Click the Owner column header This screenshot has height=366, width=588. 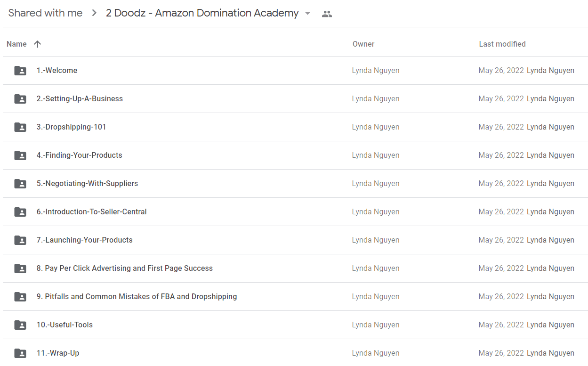coord(363,44)
